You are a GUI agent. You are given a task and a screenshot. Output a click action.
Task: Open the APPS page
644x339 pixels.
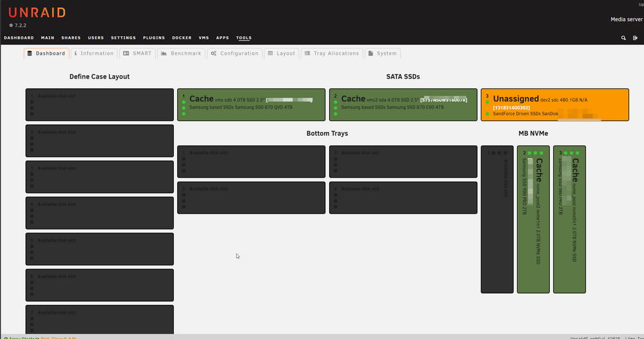click(x=223, y=38)
